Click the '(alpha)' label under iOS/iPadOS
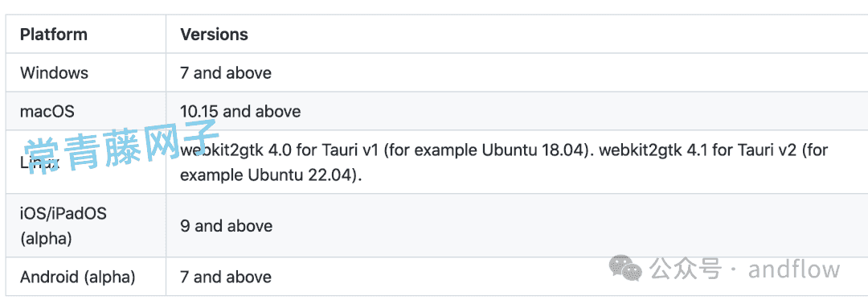The height and width of the screenshot is (304, 868). pos(46,239)
